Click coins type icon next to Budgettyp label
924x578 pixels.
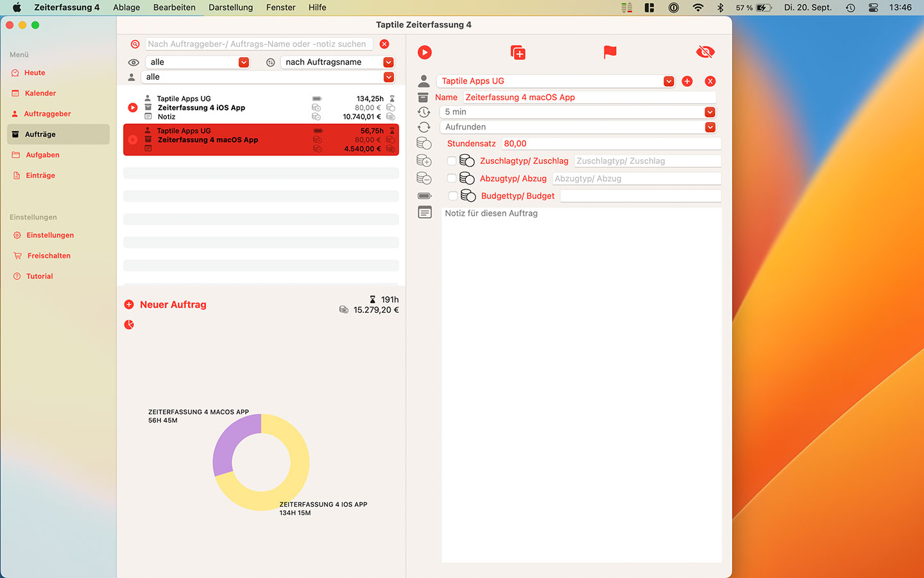468,196
